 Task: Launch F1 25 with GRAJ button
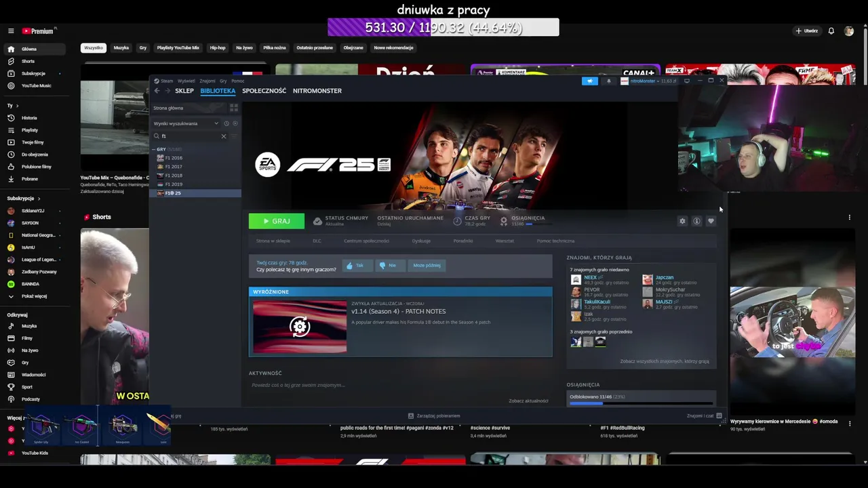click(277, 221)
